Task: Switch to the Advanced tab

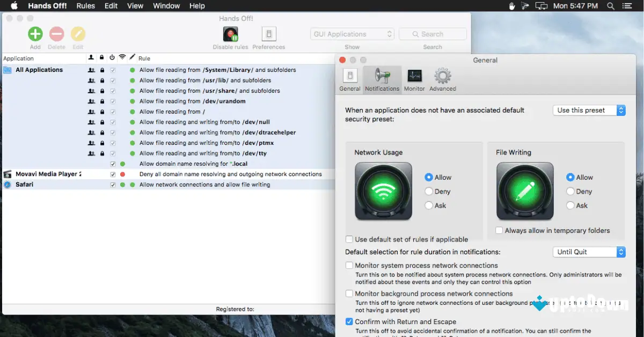Action: (x=442, y=79)
